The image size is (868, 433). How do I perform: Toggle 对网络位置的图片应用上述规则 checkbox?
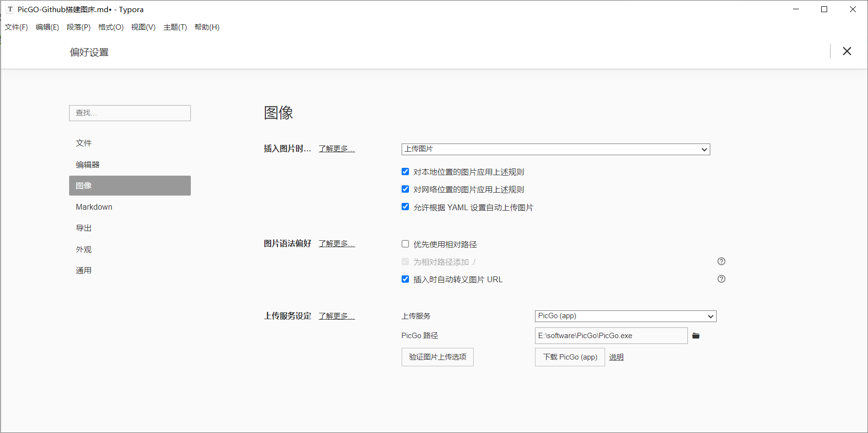[405, 189]
